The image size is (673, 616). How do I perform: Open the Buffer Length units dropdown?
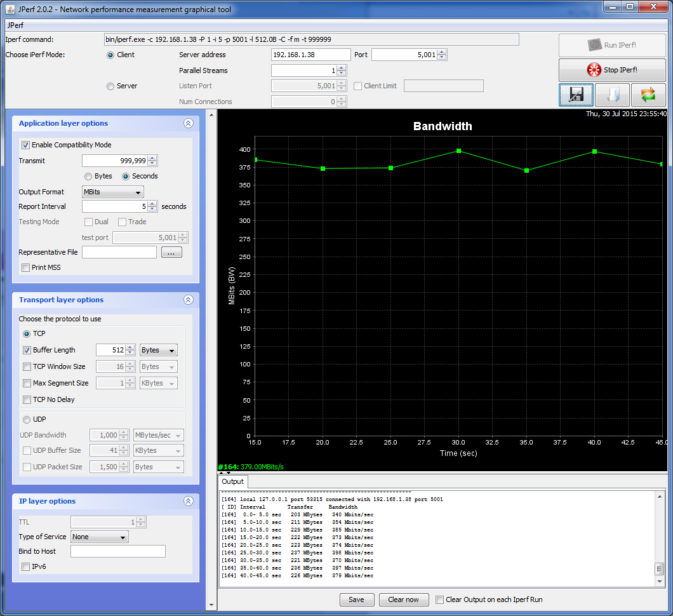click(x=159, y=350)
